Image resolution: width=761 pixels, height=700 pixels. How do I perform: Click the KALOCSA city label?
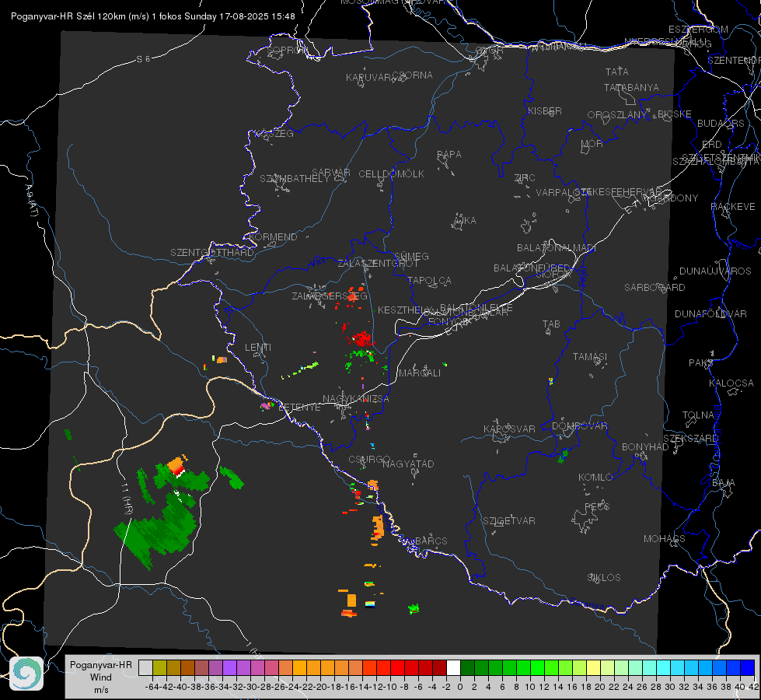coord(731,383)
